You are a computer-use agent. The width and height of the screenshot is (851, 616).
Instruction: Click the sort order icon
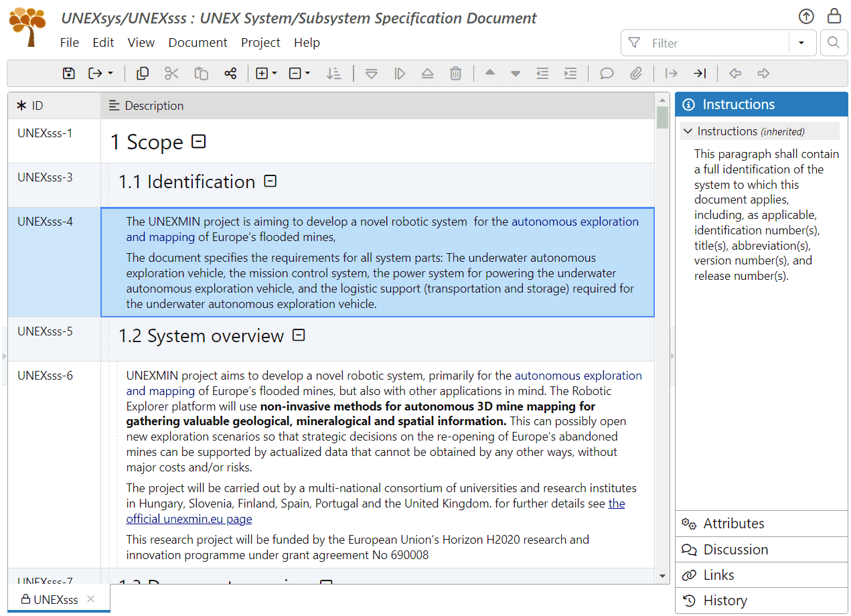click(334, 74)
